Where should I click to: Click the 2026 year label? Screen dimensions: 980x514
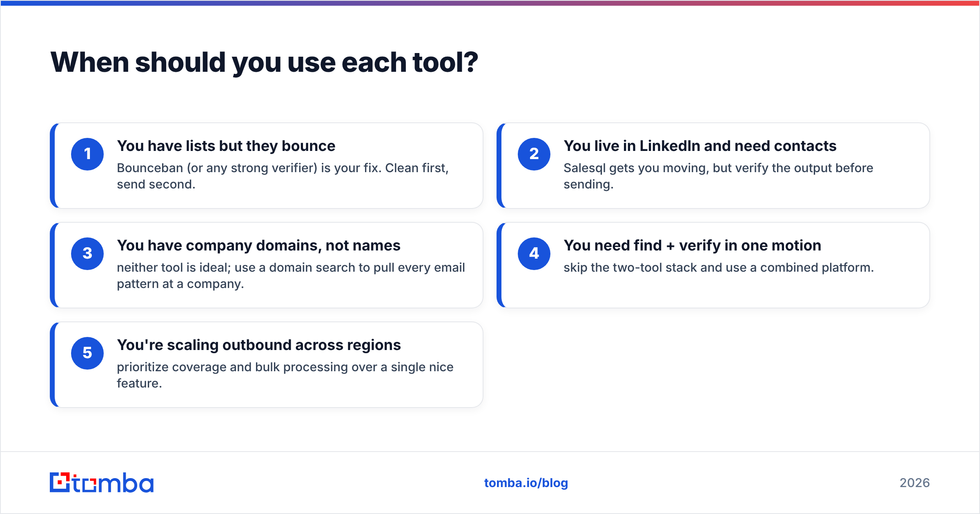click(x=915, y=483)
